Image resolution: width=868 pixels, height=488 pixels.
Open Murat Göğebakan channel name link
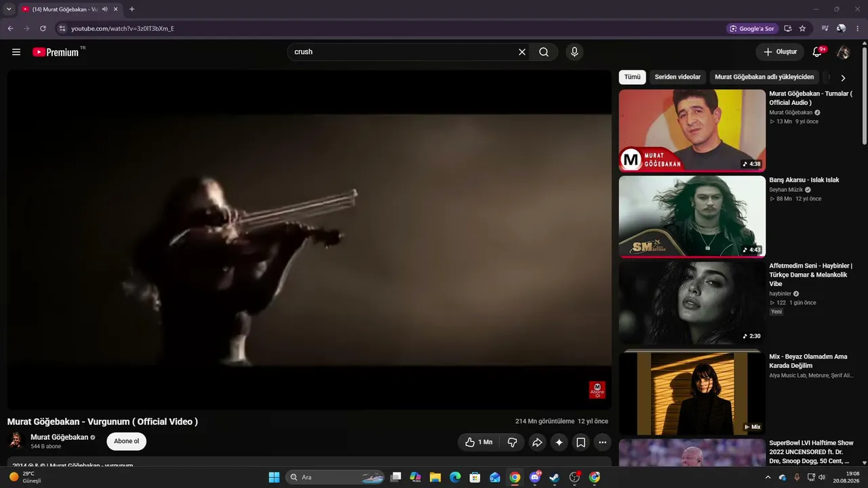(x=60, y=437)
